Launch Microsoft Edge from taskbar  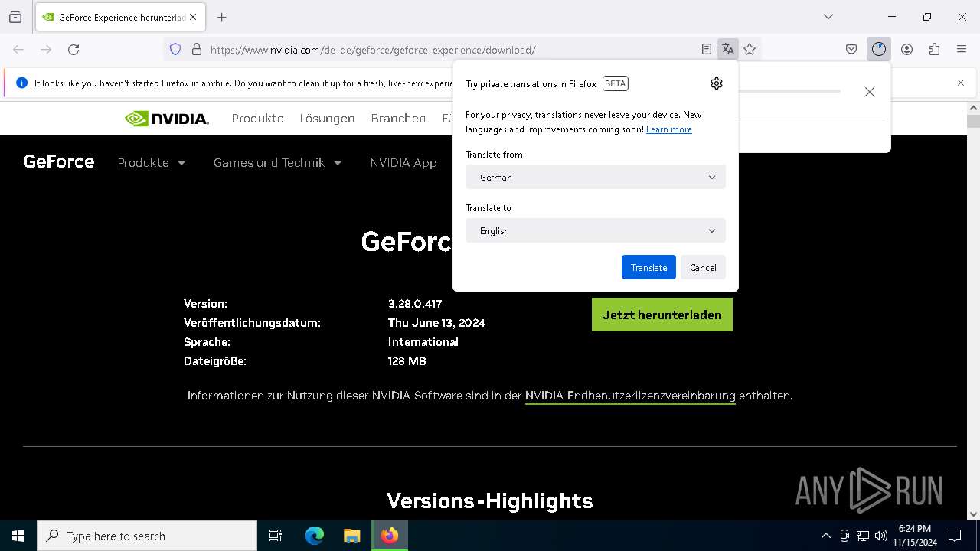point(315,536)
